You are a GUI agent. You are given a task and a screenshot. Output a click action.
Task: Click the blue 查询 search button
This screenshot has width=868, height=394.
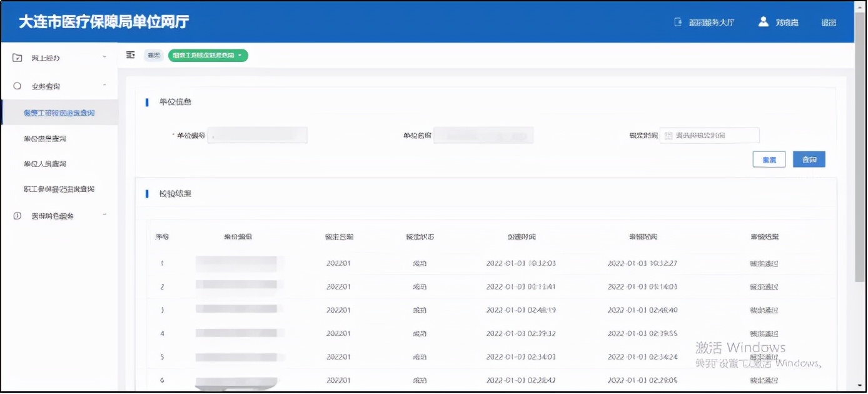pyautogui.click(x=809, y=159)
